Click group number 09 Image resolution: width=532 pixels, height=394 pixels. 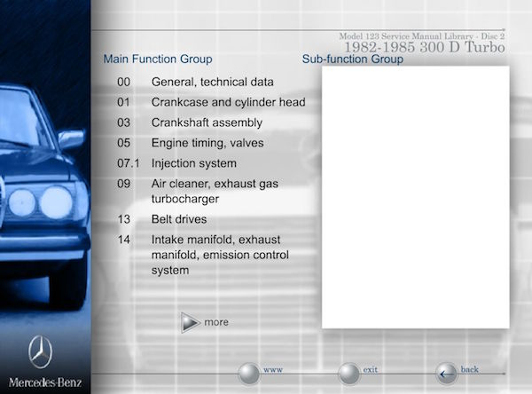124,184
